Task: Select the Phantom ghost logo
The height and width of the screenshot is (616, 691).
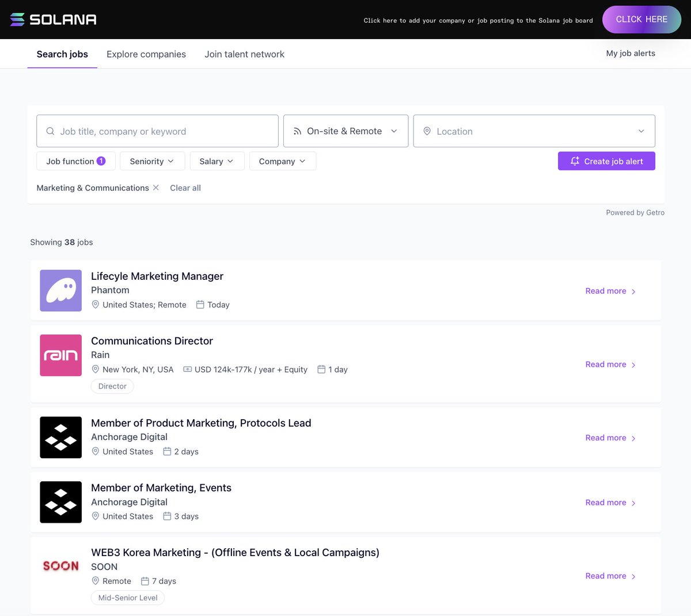Action: click(60, 290)
